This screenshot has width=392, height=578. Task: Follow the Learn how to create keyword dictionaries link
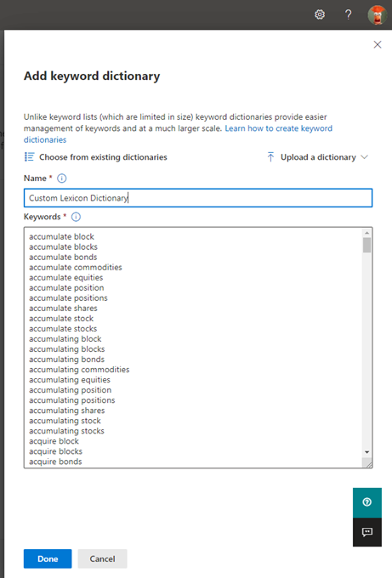(x=178, y=133)
